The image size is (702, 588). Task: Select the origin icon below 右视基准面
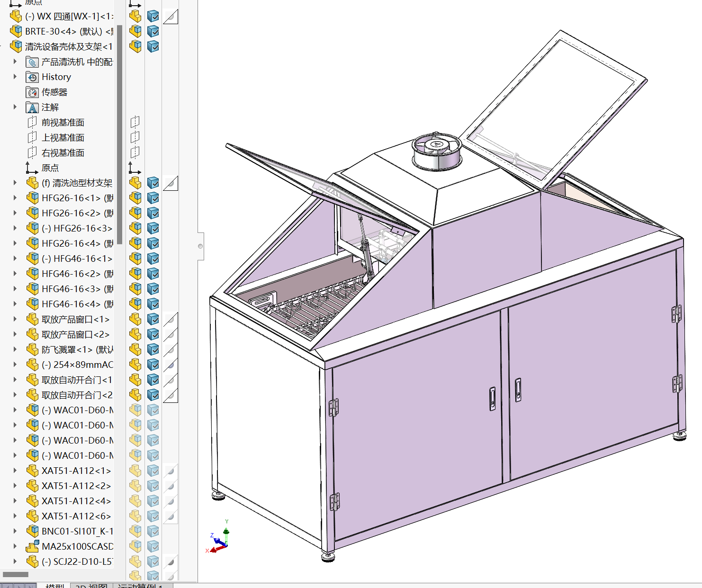[32, 168]
